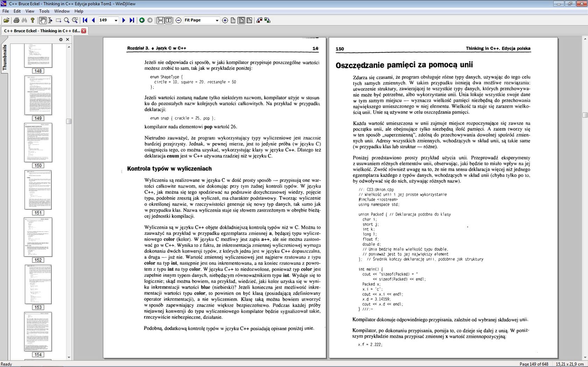This screenshot has height=367, width=588.
Task: Click the document scrollbar up arrow
Action: tap(585, 39)
